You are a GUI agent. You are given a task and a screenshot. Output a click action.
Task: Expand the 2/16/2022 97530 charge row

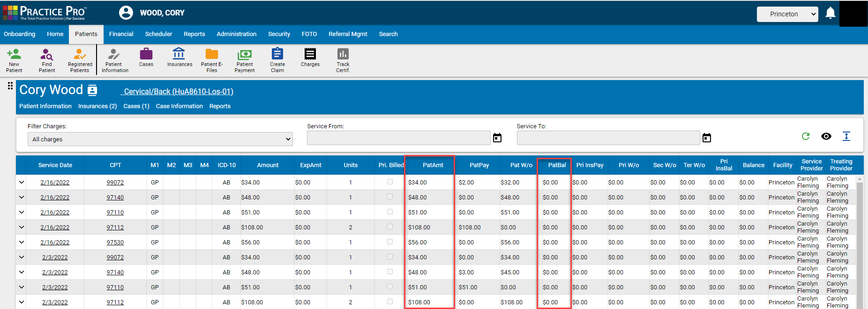click(21, 242)
